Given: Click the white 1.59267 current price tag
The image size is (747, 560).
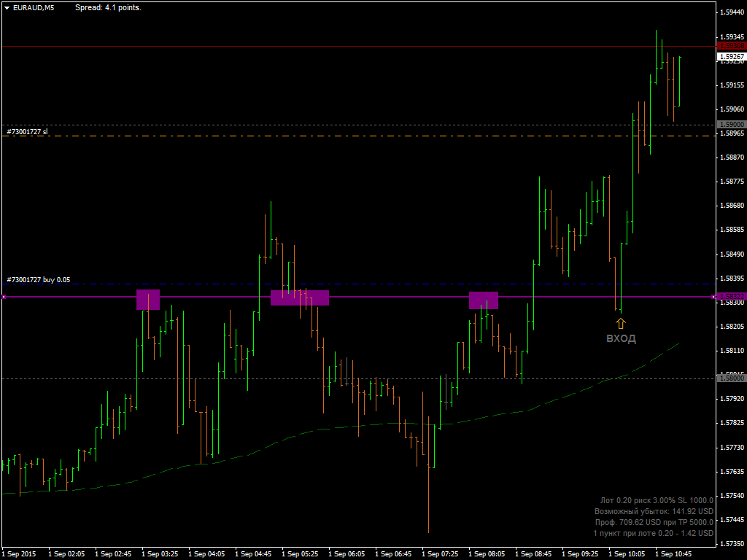Looking at the screenshot, I should (732, 57).
